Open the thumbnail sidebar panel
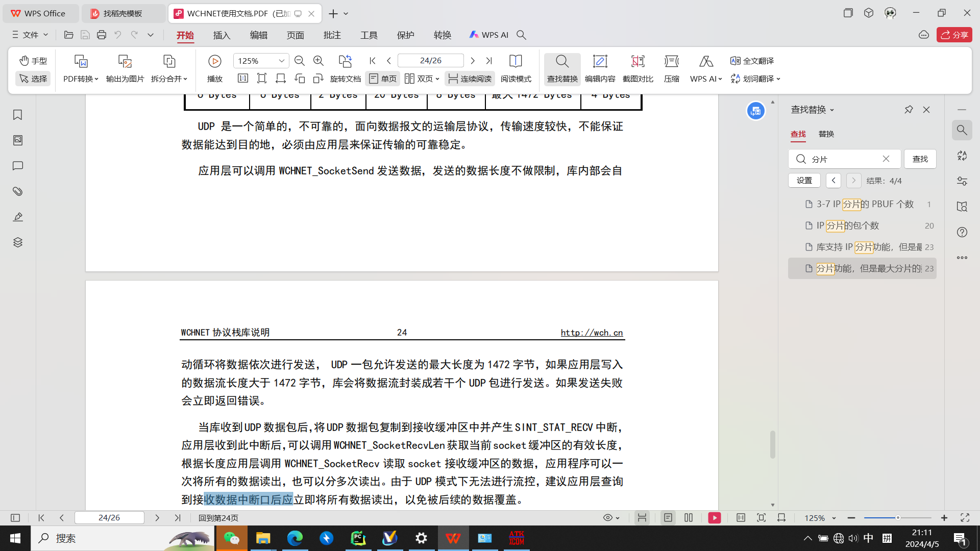This screenshot has height=551, width=980. [18, 140]
